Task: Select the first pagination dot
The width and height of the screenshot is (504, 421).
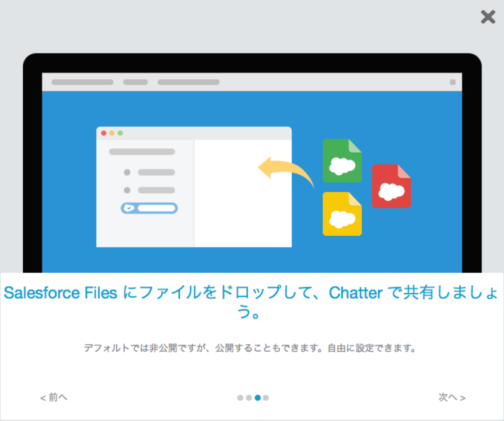Action: point(240,398)
